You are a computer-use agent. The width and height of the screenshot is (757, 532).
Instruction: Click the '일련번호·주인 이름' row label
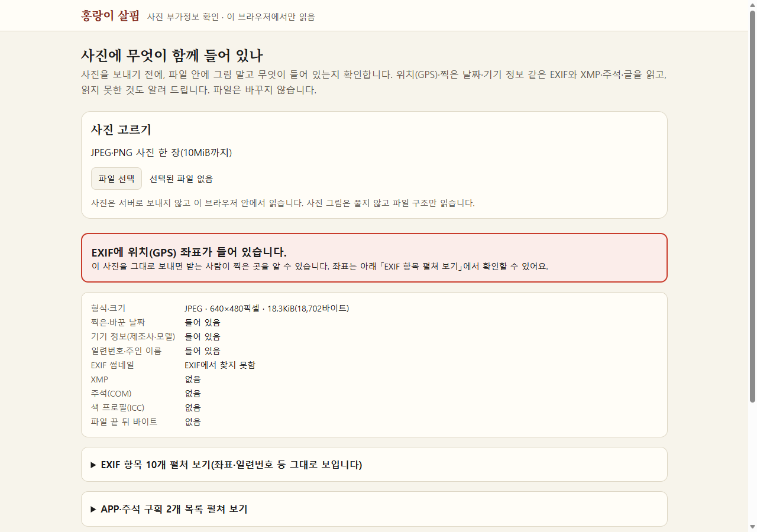(126, 351)
